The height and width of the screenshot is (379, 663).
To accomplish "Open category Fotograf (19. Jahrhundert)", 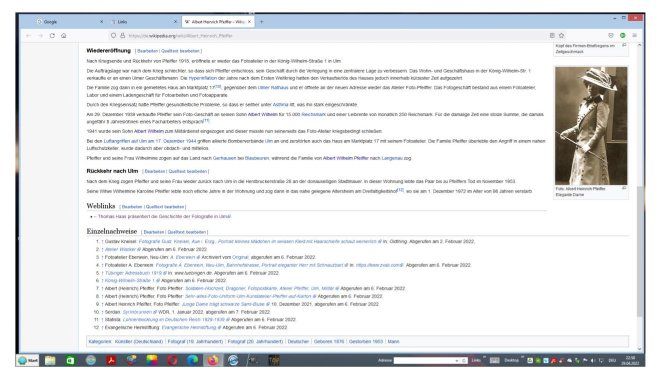I will (195, 341).
